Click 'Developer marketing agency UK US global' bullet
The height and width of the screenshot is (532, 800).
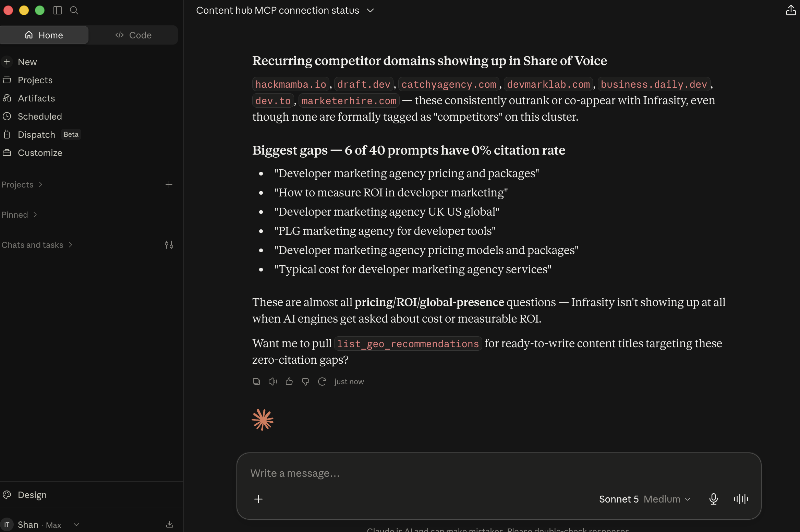click(387, 211)
